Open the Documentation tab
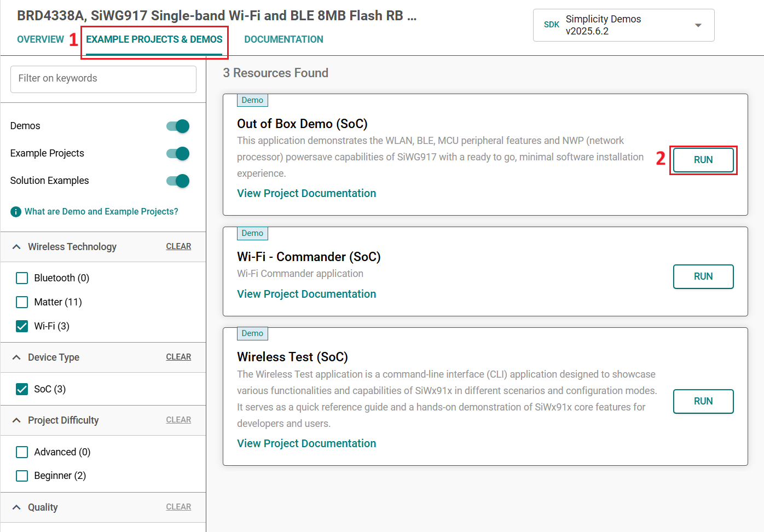764x532 pixels. [x=283, y=39]
